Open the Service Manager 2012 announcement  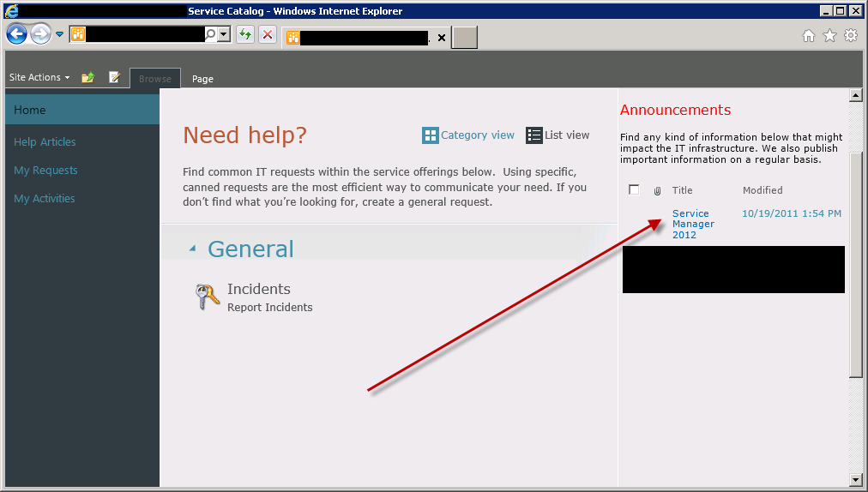[x=692, y=224]
